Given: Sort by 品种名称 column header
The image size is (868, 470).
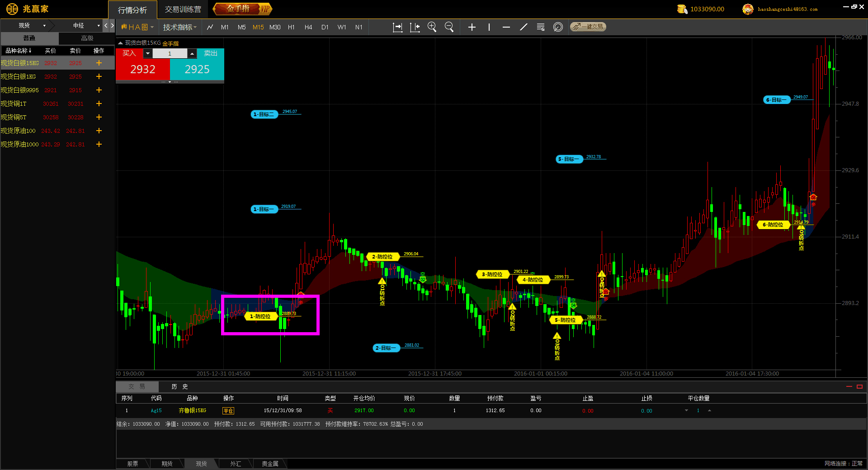Looking at the screenshot, I should coord(19,51).
